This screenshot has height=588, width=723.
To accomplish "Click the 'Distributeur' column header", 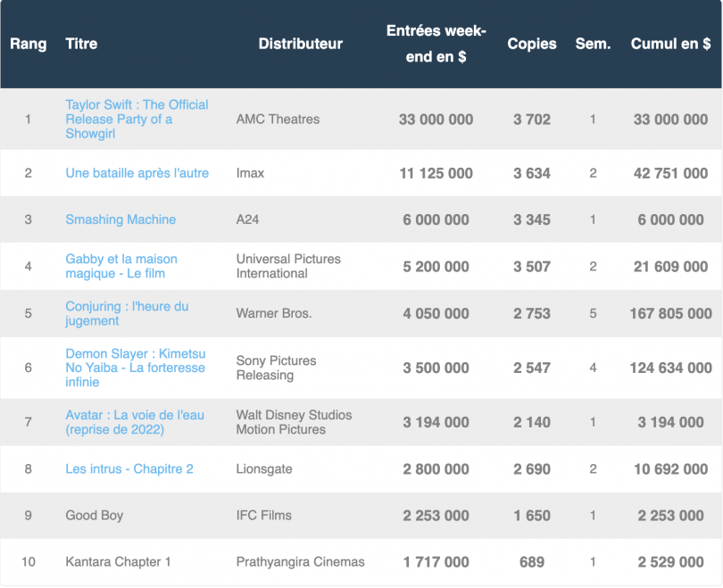I will point(300,44).
